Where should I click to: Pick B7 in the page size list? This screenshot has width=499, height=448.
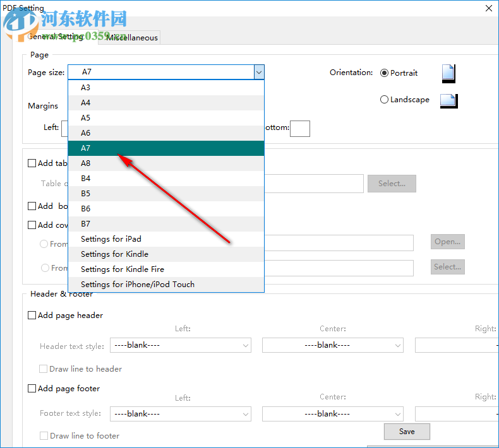(x=166, y=224)
